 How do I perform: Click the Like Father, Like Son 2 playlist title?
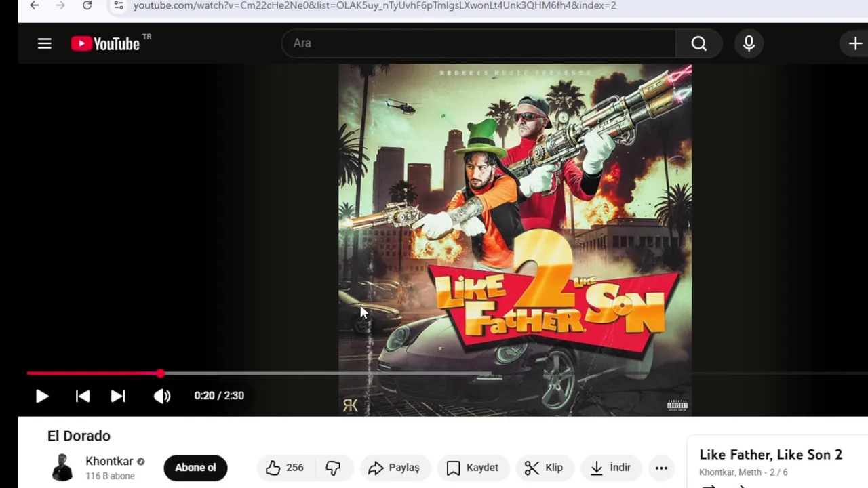point(770,455)
